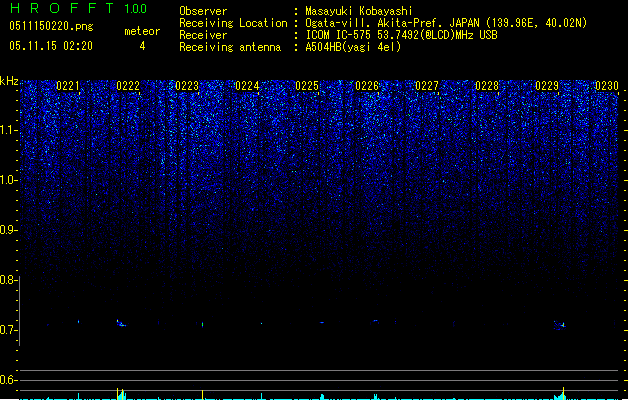
Task: Click the meteor count value 4
Action: point(142,46)
